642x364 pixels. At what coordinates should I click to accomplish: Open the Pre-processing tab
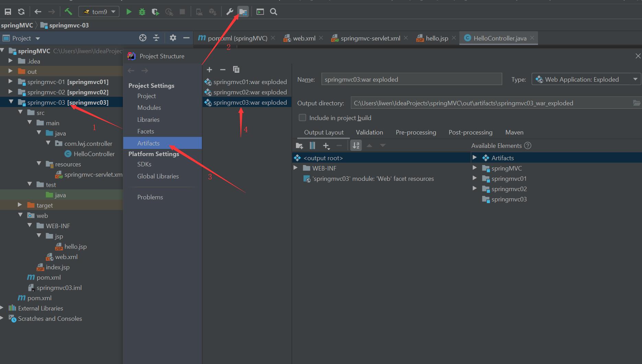pos(416,132)
